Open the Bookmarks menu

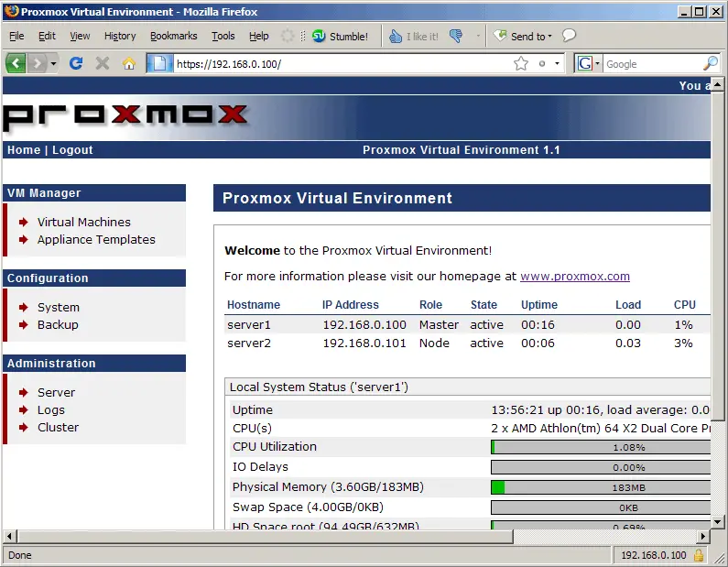[173, 36]
